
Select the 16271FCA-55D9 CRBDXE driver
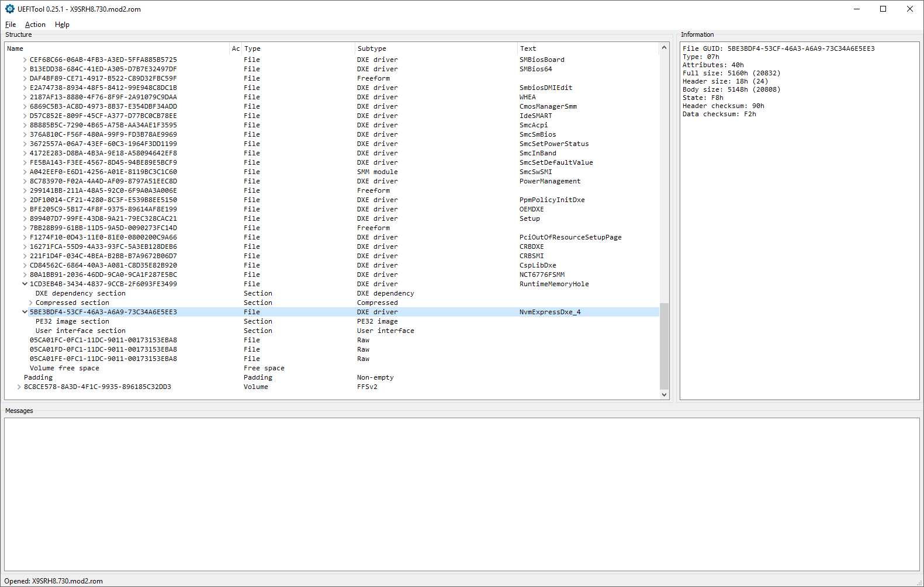[332, 246]
